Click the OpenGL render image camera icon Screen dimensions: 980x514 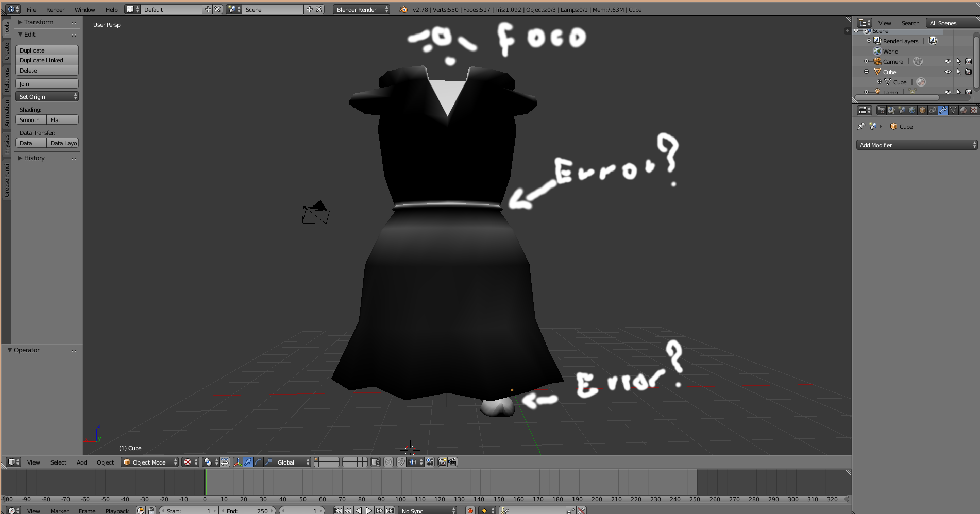pyautogui.click(x=442, y=462)
